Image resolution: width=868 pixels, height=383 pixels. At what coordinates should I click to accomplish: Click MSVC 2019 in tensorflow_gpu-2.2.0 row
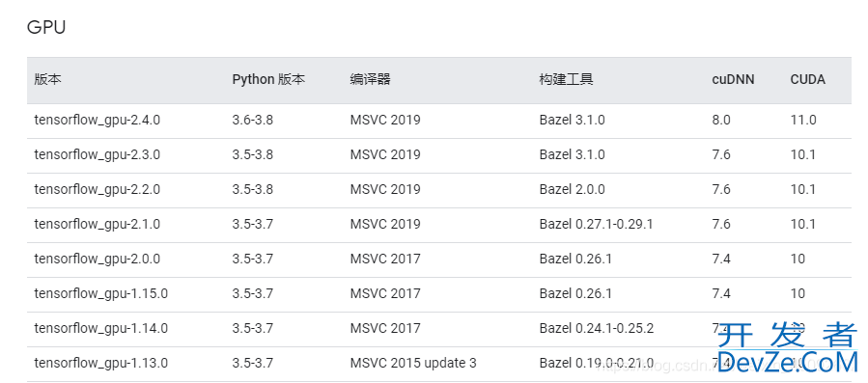pos(385,190)
